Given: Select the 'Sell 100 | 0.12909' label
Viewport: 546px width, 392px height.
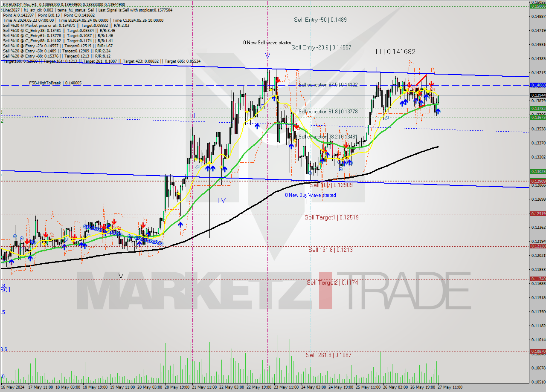Looking at the screenshot, I should [x=331, y=185].
